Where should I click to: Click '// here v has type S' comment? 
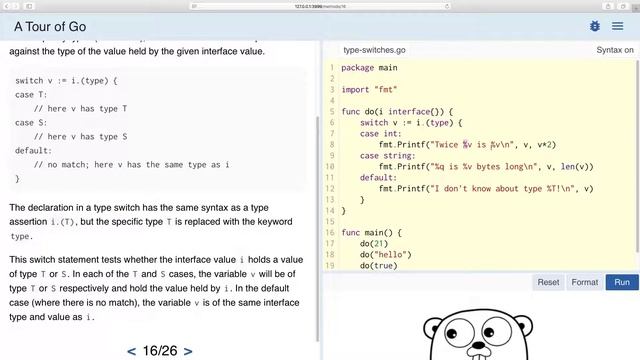pyautogui.click(x=80, y=137)
